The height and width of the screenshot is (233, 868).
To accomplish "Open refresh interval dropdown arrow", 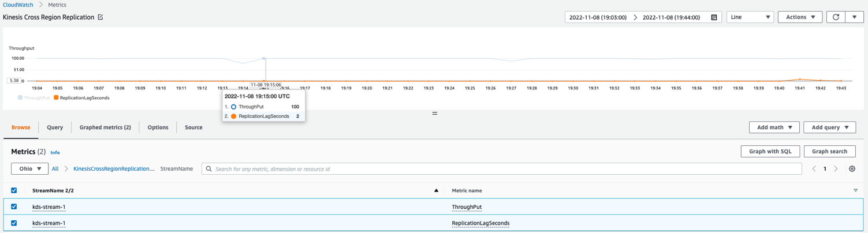I will coord(854,17).
